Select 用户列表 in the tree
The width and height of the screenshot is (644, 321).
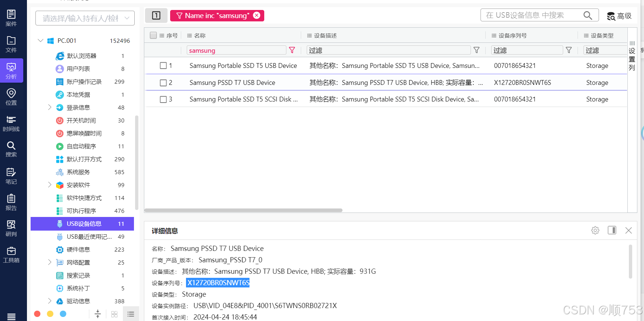click(x=78, y=69)
